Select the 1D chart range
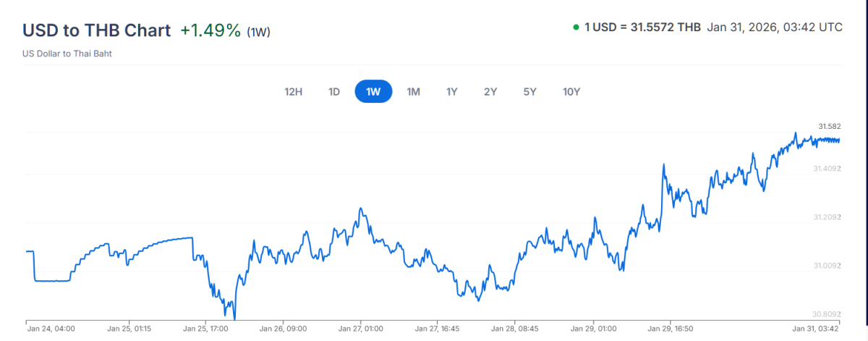 coord(334,92)
